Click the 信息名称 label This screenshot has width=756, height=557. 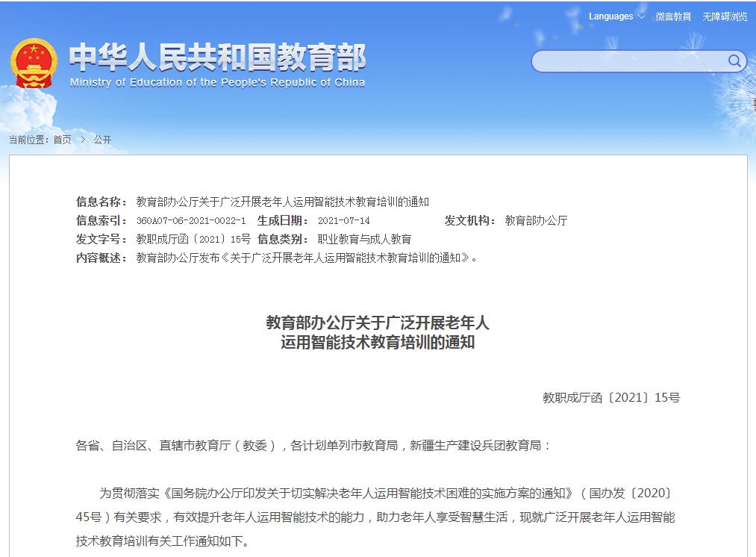(101, 202)
